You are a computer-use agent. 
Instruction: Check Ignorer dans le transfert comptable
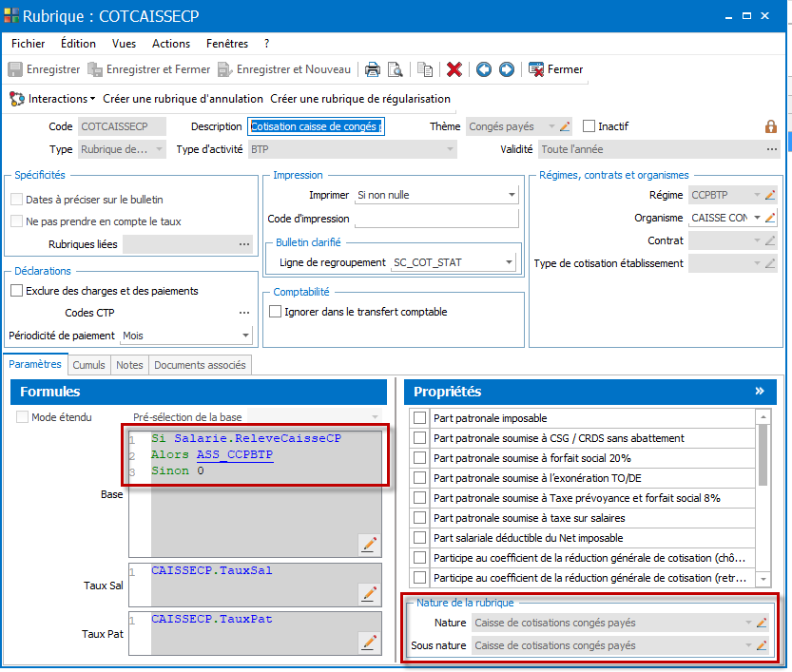tap(276, 312)
